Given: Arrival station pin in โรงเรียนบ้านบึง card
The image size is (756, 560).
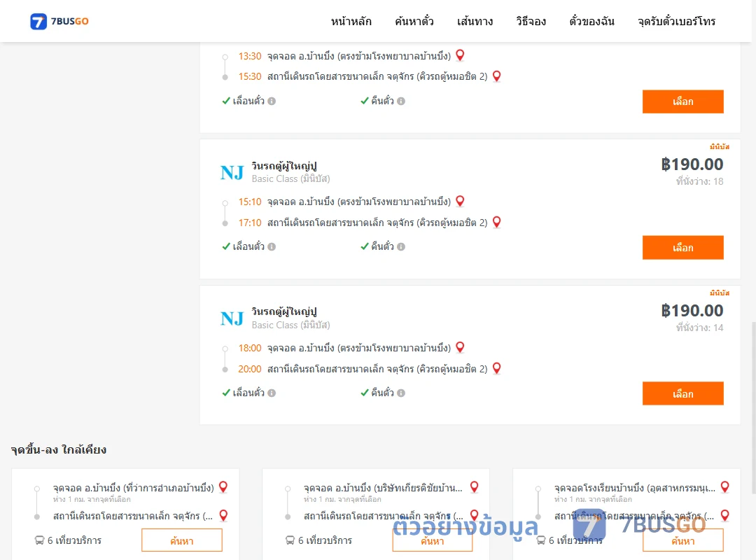Looking at the screenshot, I should (724, 516).
